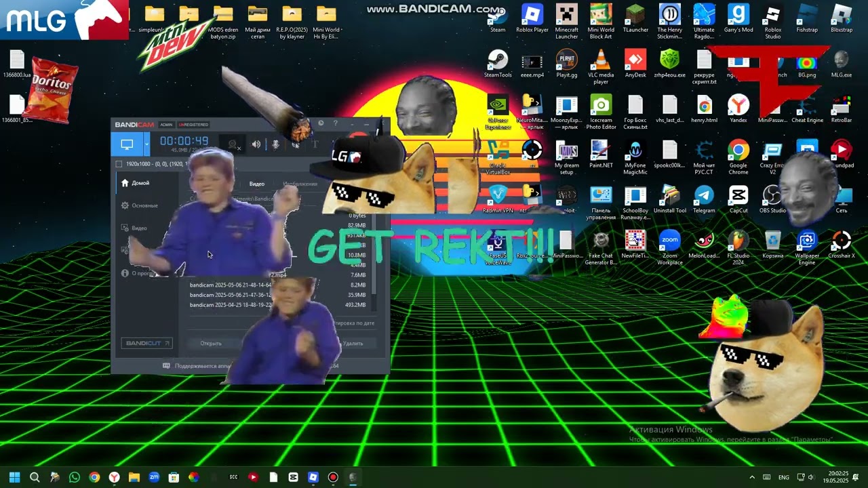Toggle Bandicam microphone icon
868x488 pixels.
click(276, 144)
